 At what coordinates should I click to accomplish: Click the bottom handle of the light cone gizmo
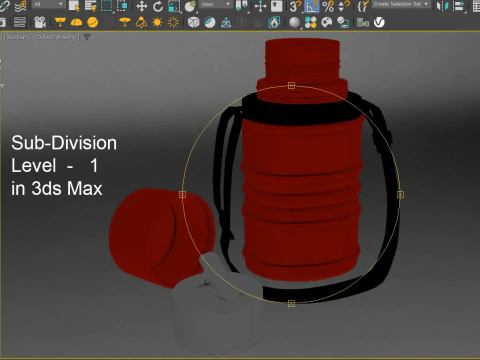pos(291,304)
